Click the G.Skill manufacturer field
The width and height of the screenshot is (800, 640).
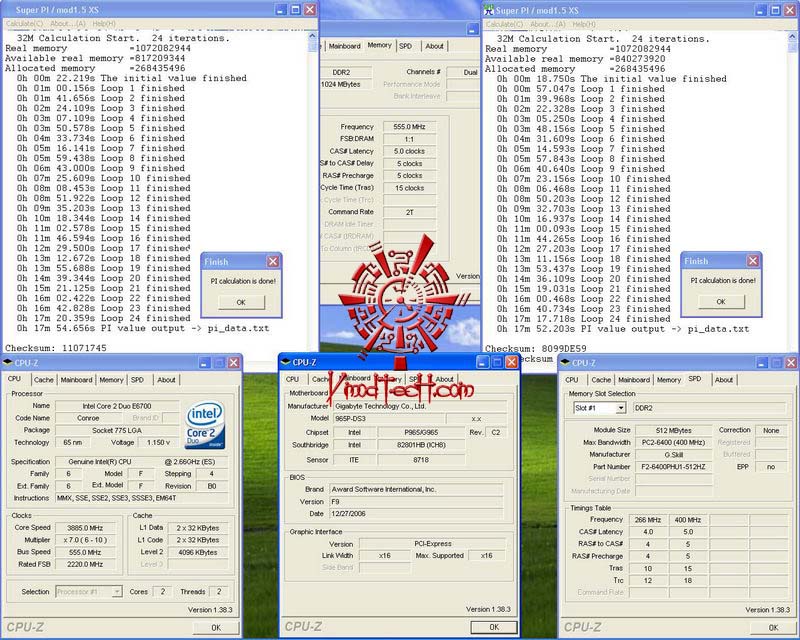(x=673, y=455)
